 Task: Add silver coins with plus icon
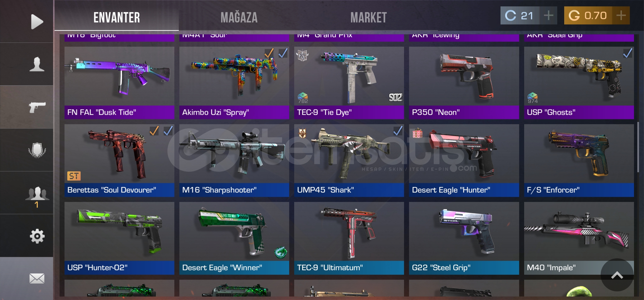pyautogui.click(x=548, y=16)
